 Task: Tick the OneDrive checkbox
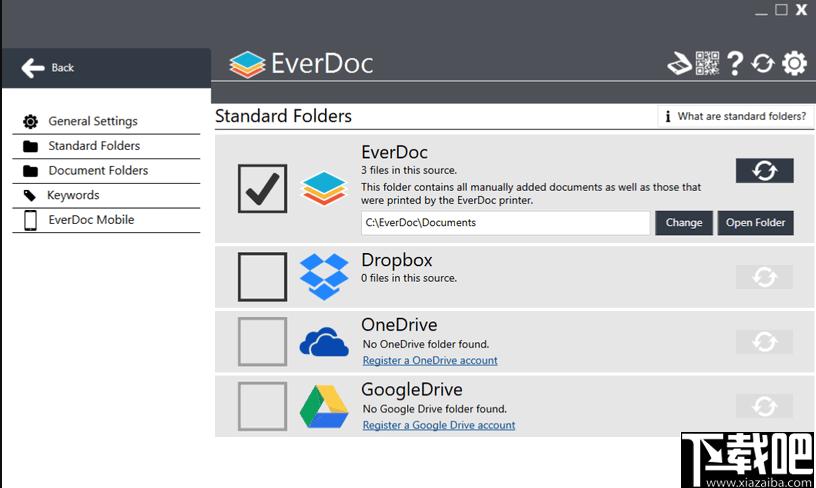point(262,342)
